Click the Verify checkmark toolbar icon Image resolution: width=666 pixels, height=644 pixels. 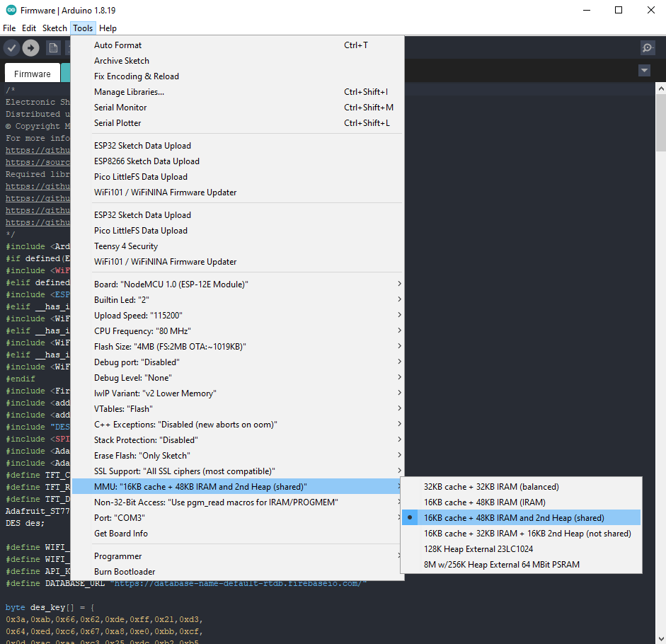tap(12, 47)
